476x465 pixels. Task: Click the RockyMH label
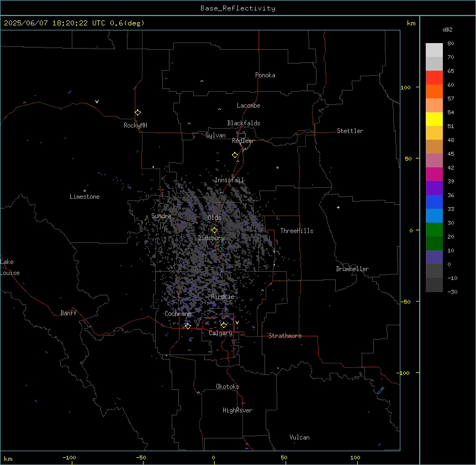tap(135, 125)
